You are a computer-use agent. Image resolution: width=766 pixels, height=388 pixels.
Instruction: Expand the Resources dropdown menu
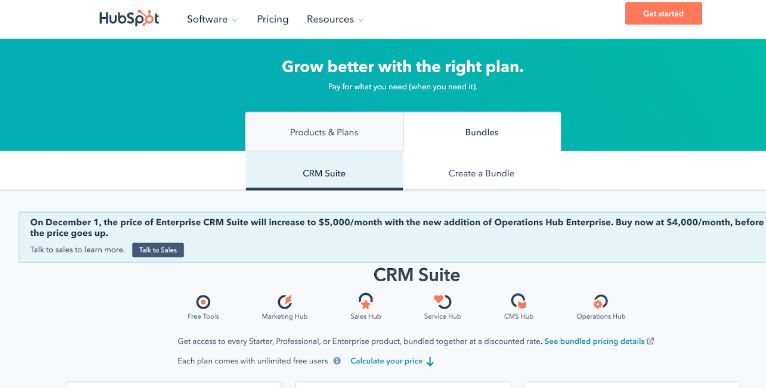point(335,20)
